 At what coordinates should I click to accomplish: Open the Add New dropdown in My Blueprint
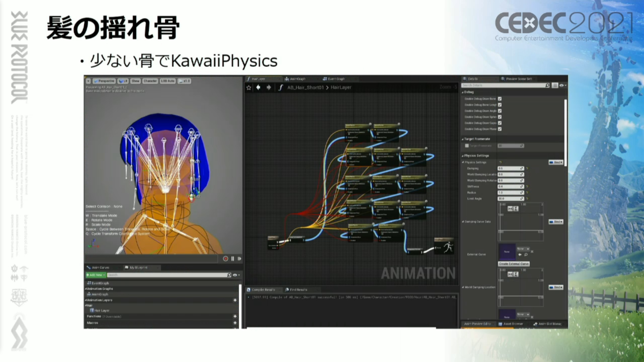pyautogui.click(x=96, y=275)
